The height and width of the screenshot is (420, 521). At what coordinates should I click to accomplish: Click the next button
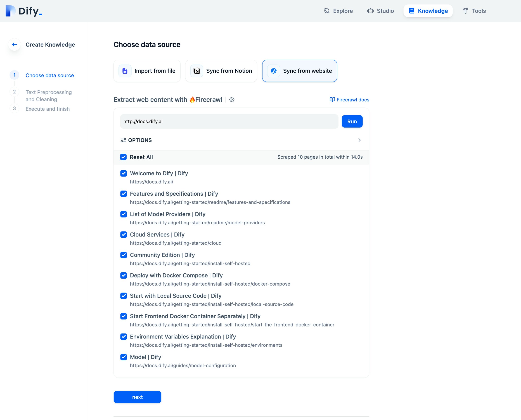pos(137,397)
